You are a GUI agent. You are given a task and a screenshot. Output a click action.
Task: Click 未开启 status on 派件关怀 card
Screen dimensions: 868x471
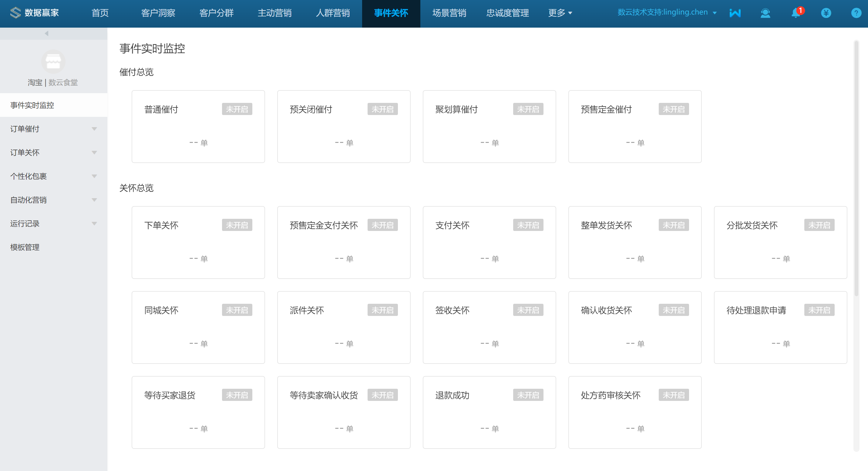point(382,310)
